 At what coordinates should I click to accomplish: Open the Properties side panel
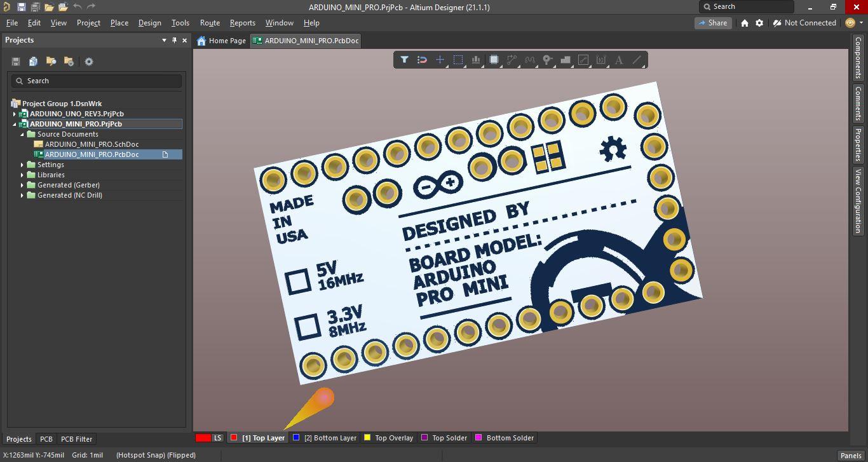coord(858,144)
